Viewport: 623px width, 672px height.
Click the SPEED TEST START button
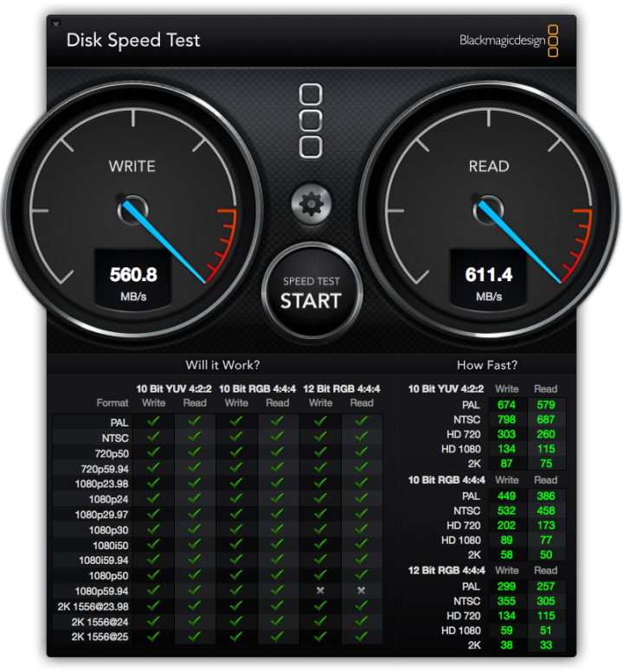pyautogui.click(x=311, y=291)
